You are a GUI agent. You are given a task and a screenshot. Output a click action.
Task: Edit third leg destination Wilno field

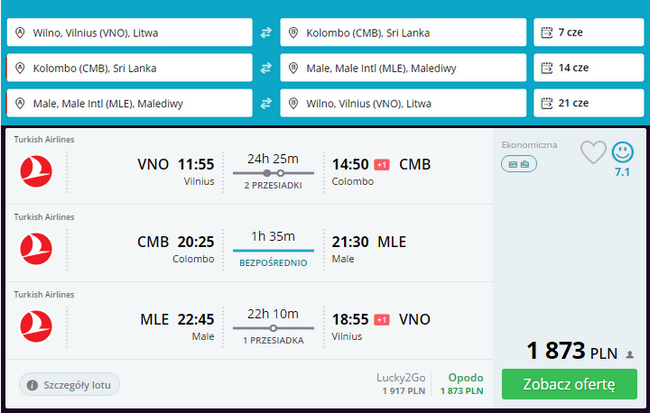pos(403,103)
